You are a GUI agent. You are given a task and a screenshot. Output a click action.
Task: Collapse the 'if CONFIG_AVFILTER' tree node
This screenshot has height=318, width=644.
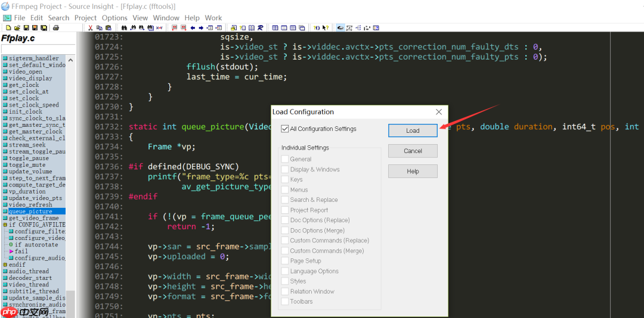tap(5, 225)
